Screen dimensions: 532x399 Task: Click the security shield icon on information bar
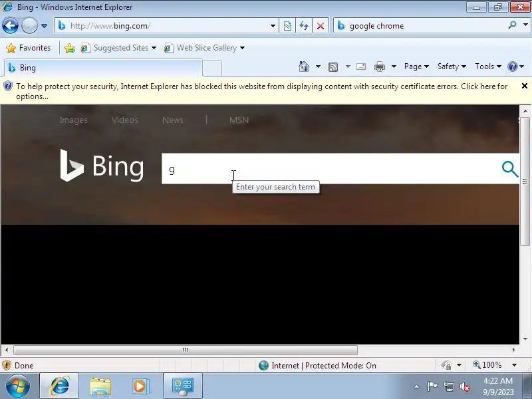coord(7,86)
